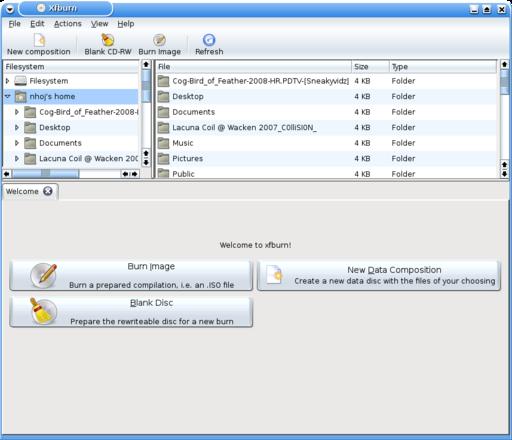Close the Welcome tab with its X icon
The height and width of the screenshot is (440, 512).
[x=48, y=191]
